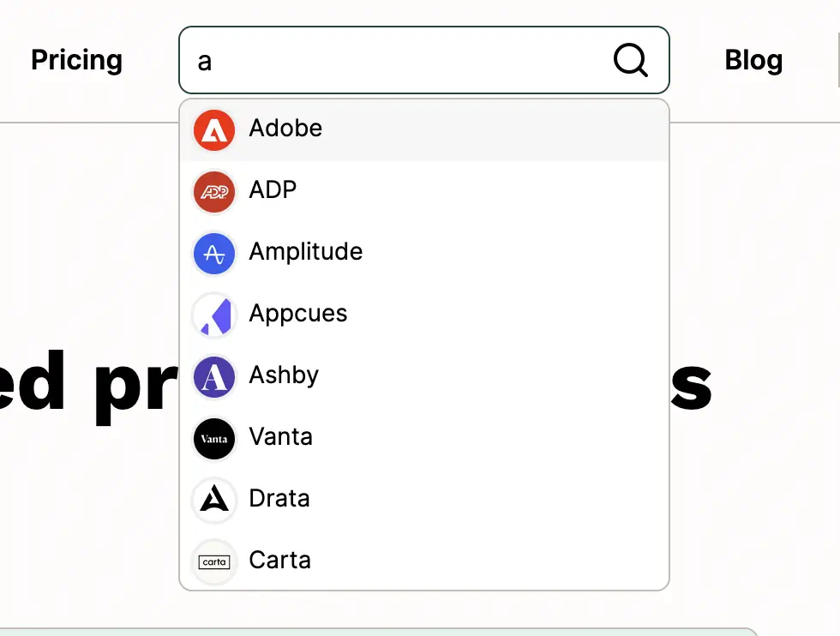Select Adobe from the suggestions
Screen dimensions: 840x636
click(424, 130)
